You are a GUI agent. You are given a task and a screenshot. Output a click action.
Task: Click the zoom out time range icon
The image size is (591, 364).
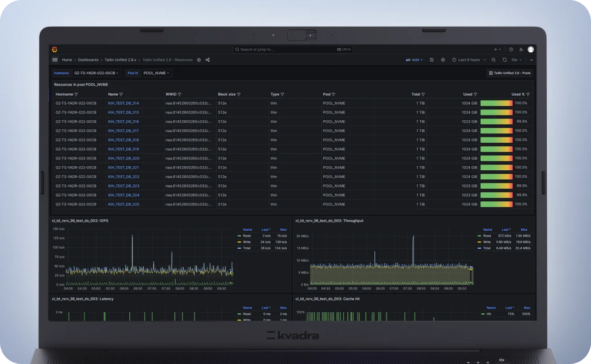494,60
